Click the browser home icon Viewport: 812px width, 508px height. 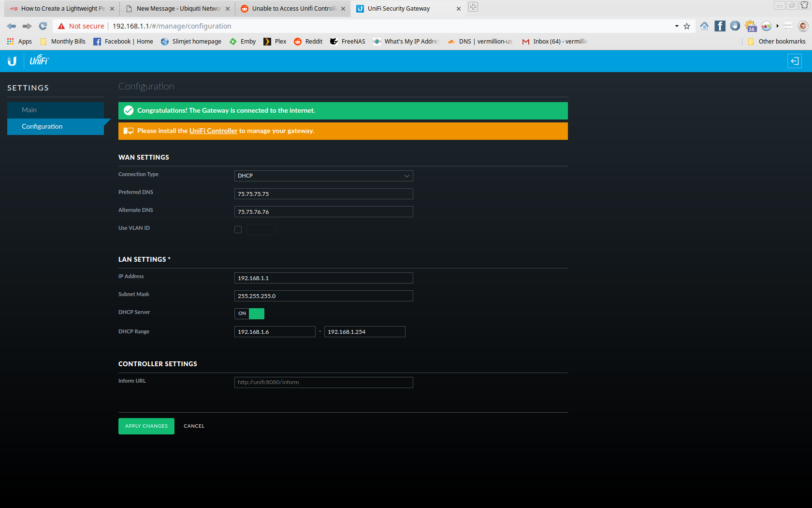(704, 26)
